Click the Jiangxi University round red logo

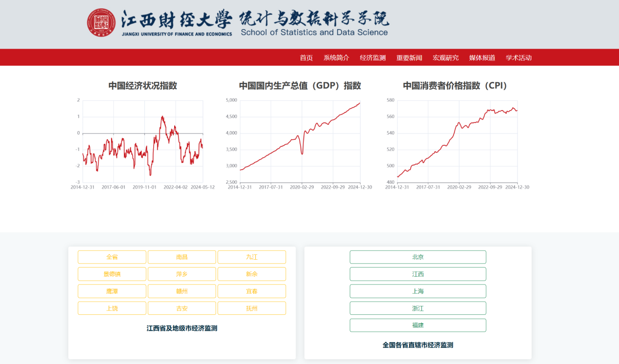pos(101,23)
